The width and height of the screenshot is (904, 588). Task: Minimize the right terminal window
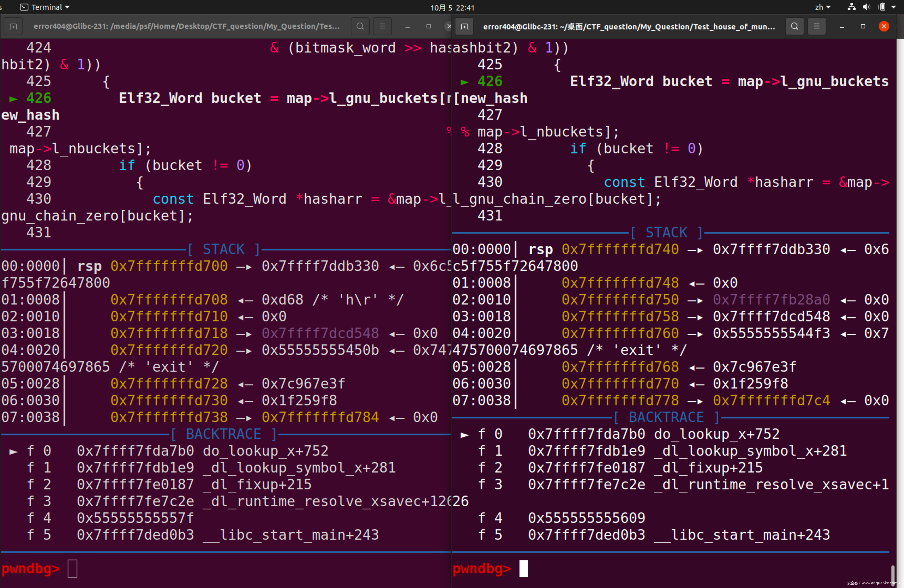842,27
